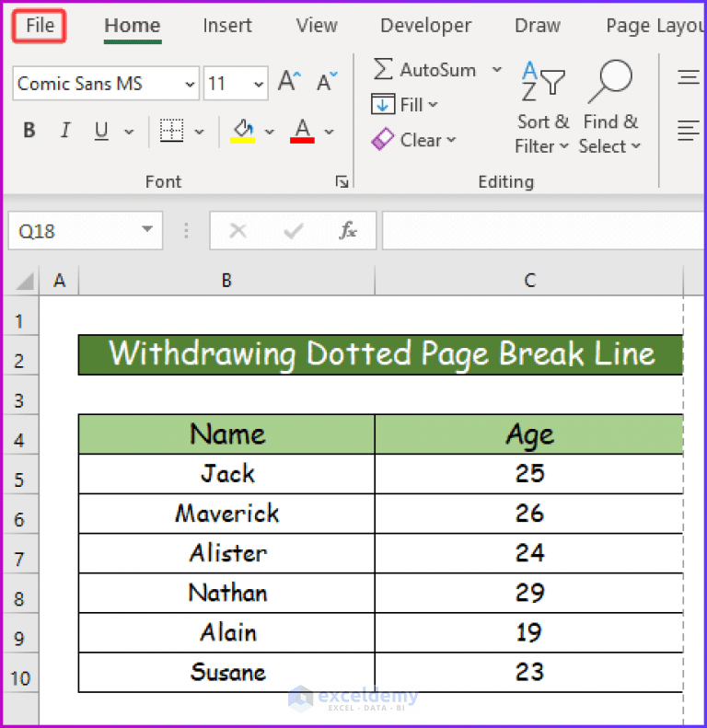707x728 pixels.
Task: Select the age cell '24'
Action: (x=529, y=553)
